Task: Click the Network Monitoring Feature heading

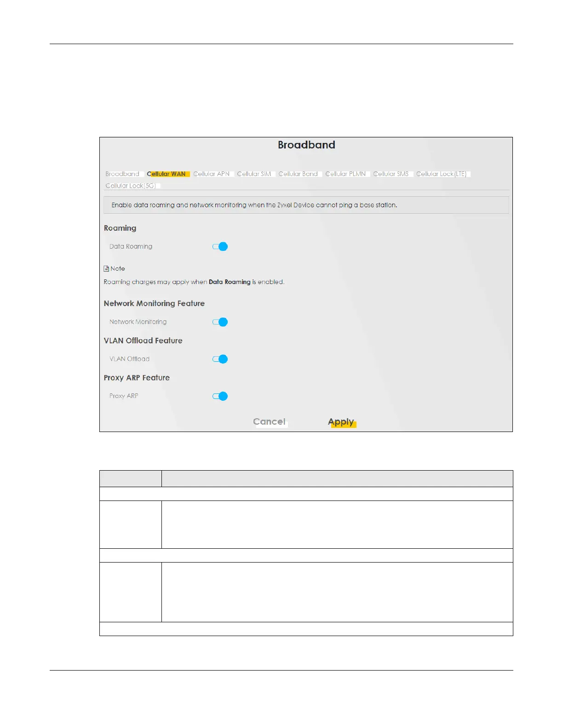Action: coord(154,304)
